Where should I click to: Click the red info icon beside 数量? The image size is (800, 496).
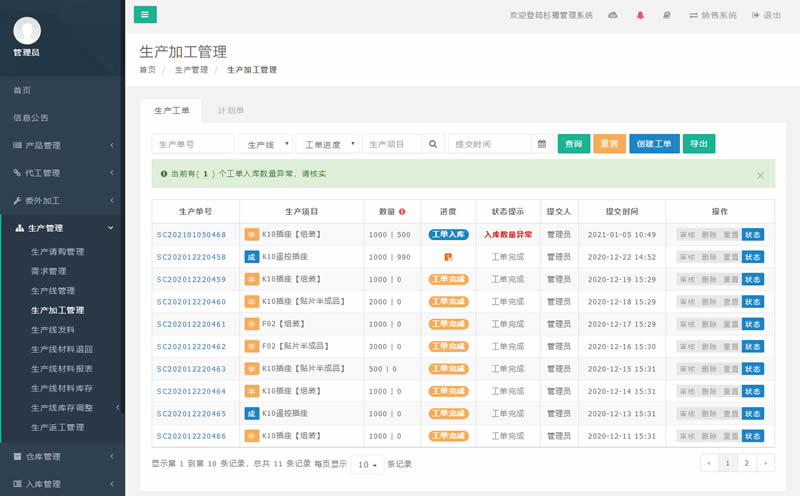pyautogui.click(x=402, y=212)
